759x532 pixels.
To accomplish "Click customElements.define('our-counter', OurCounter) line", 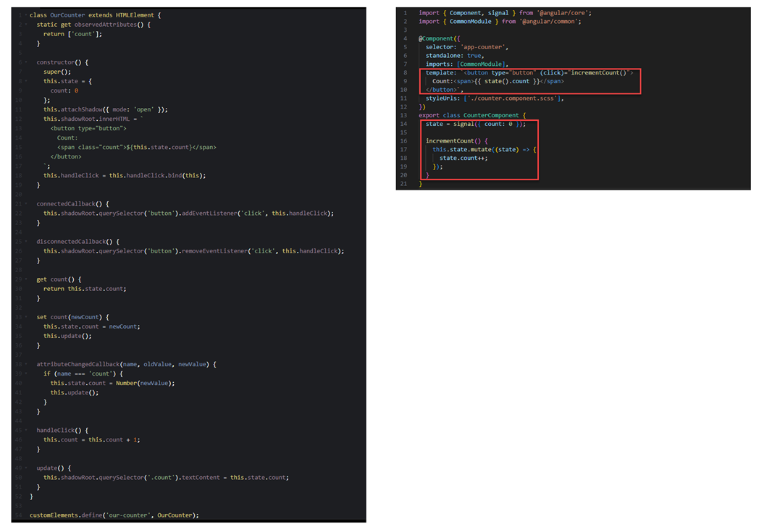I will (x=114, y=515).
